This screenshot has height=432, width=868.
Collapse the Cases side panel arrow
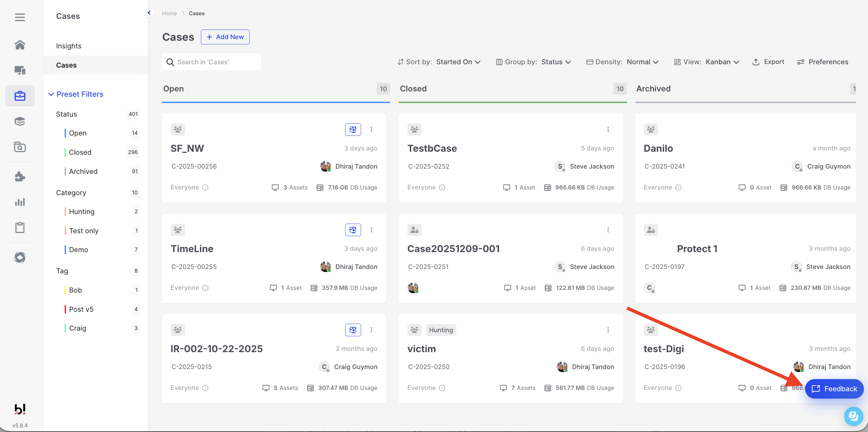149,13
